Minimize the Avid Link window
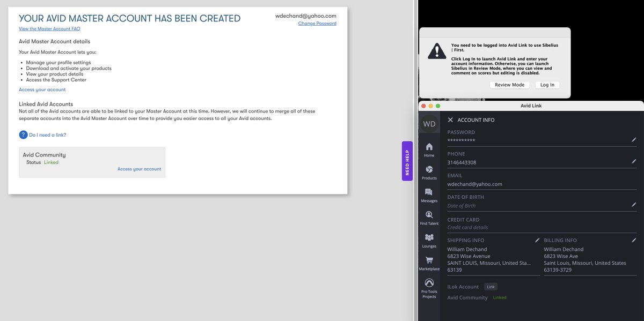This screenshot has height=321, width=644. pyautogui.click(x=430, y=106)
